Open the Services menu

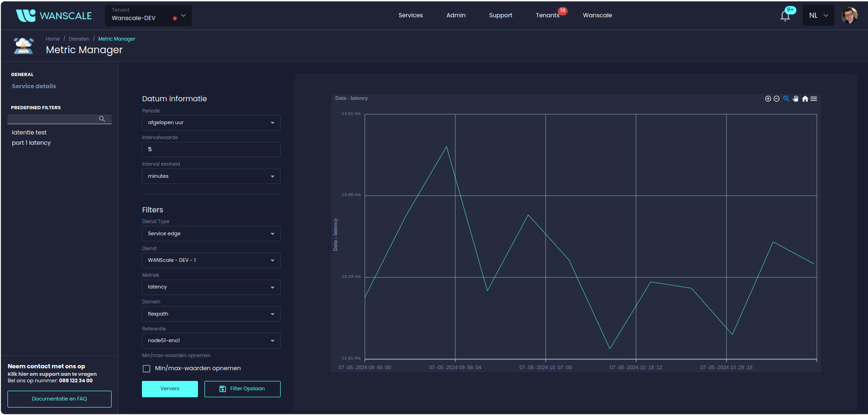[410, 15]
